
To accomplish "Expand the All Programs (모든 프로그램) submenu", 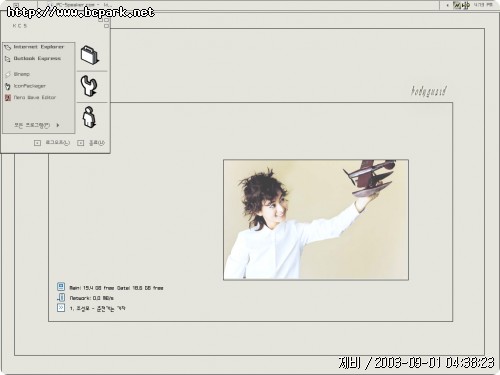I will coord(37,125).
